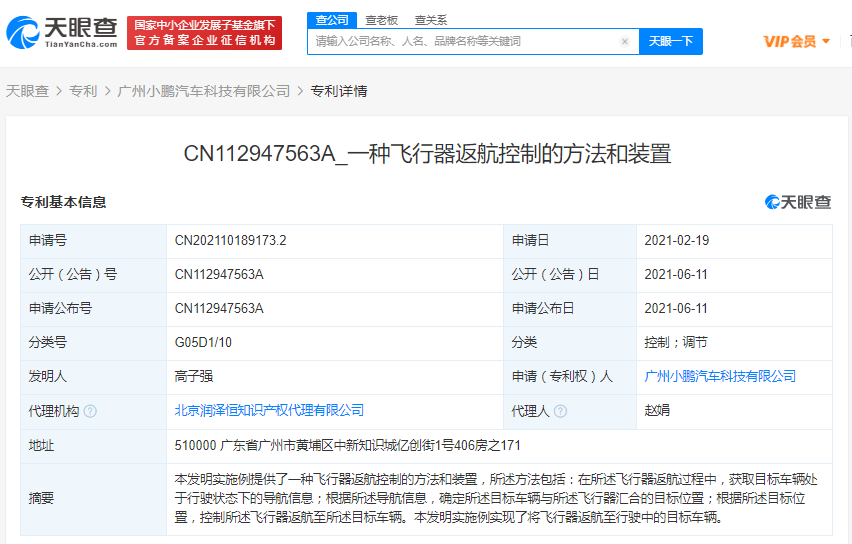
Task: Select CN112947563A in the 公开（公告）号 row
Action: (219, 274)
